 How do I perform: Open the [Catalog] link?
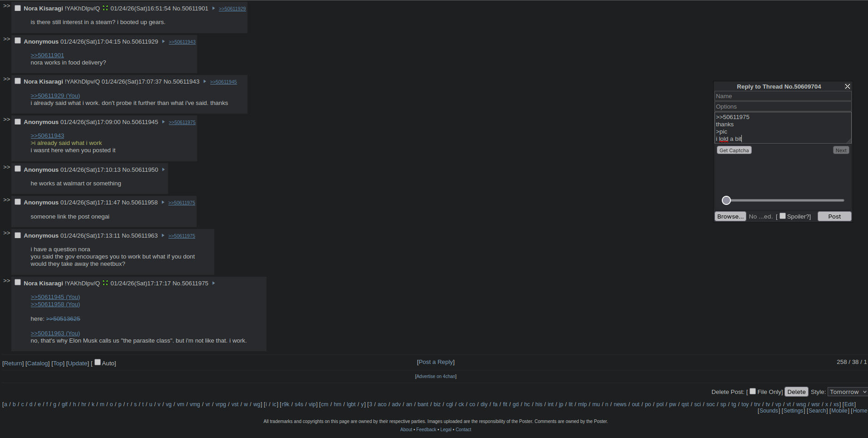38,363
